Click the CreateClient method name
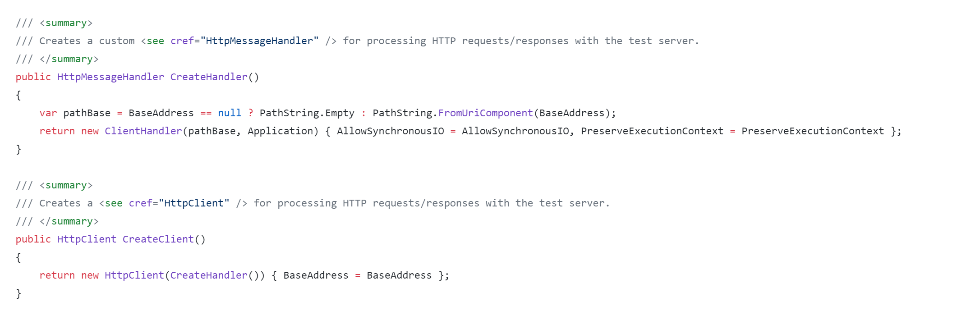The height and width of the screenshot is (316, 980). (158, 239)
